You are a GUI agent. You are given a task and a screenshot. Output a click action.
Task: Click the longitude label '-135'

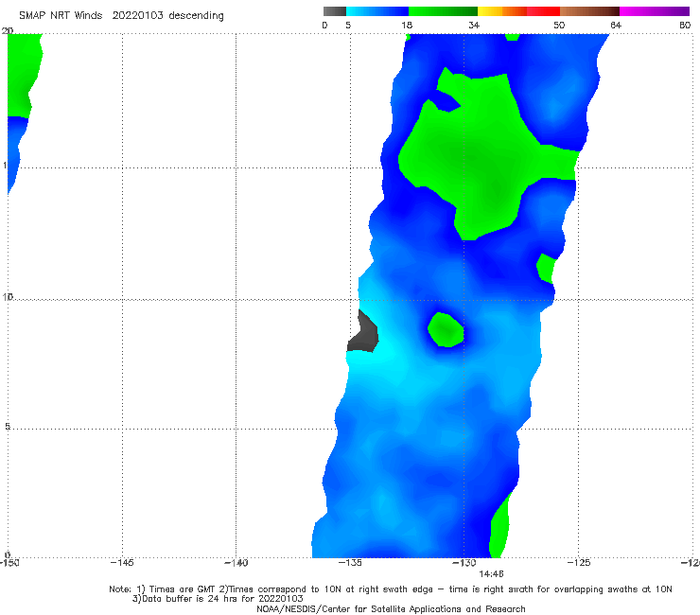pos(350,563)
